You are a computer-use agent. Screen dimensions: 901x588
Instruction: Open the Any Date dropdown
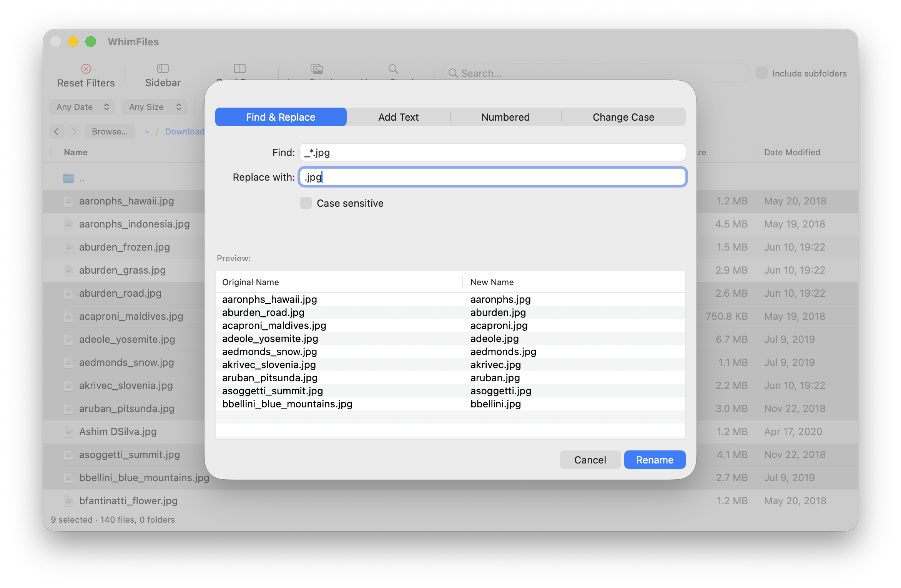82,107
